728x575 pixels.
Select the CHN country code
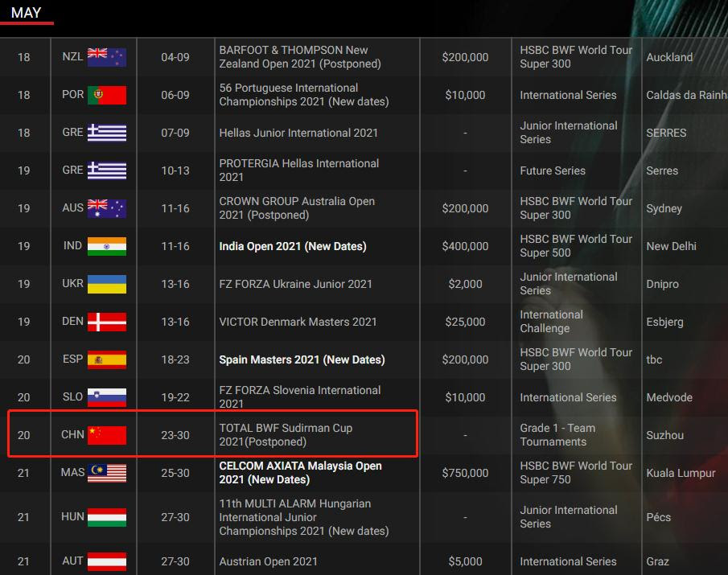click(73, 435)
